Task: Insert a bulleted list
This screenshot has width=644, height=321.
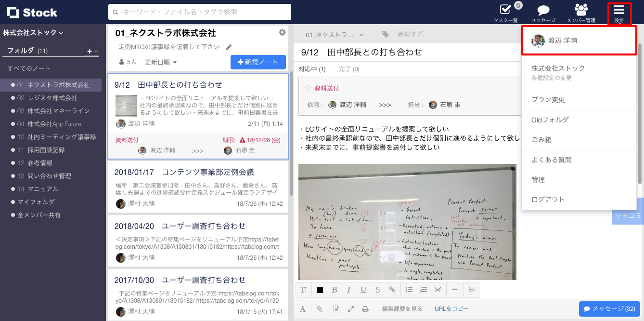Action: [x=409, y=290]
